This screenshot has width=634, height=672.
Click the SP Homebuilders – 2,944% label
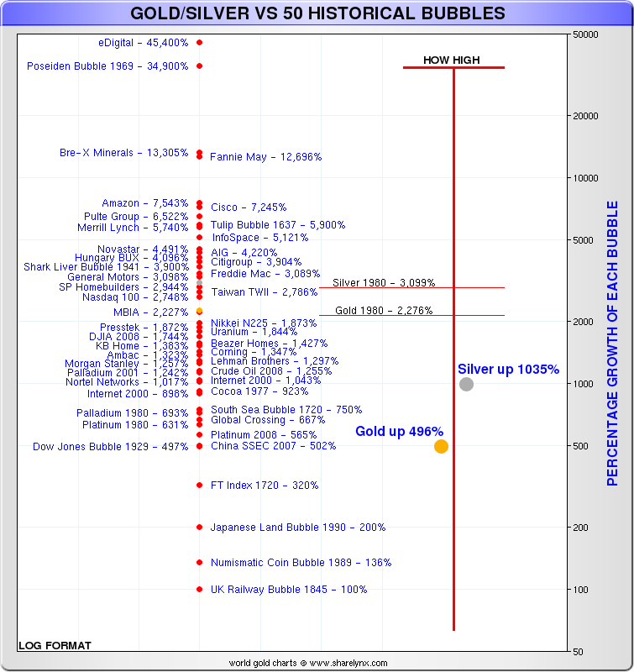[x=123, y=287]
